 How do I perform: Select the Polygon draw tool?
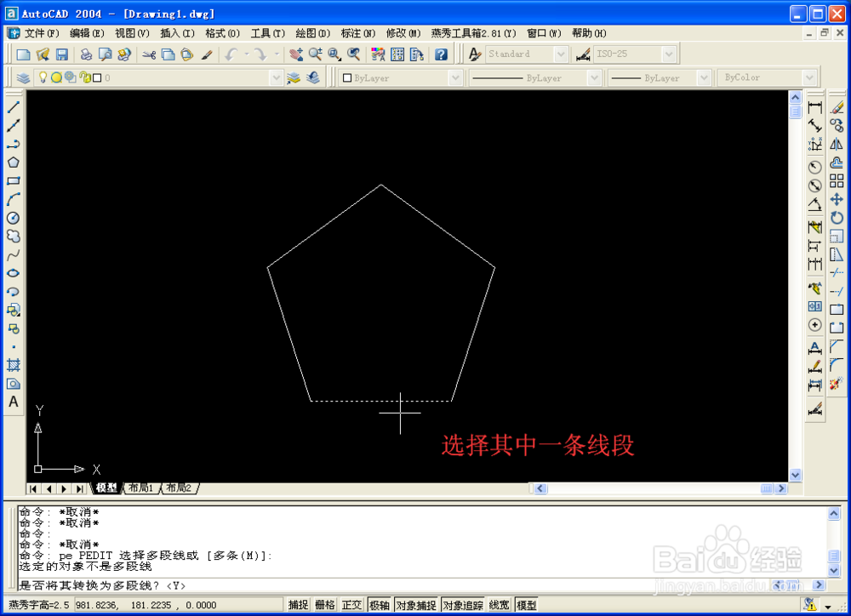14,163
